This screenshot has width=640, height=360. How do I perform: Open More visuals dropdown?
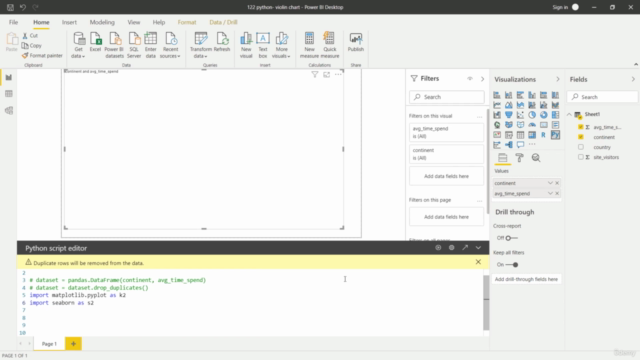coord(281,45)
